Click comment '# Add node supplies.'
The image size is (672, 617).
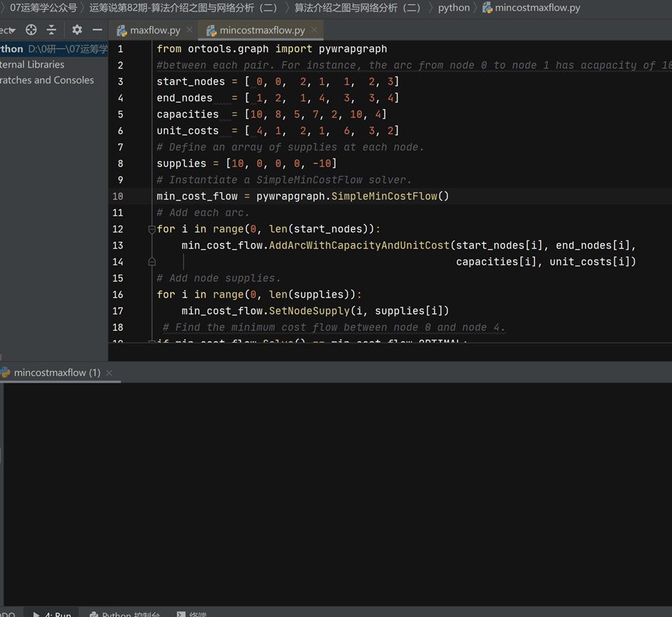pos(218,278)
